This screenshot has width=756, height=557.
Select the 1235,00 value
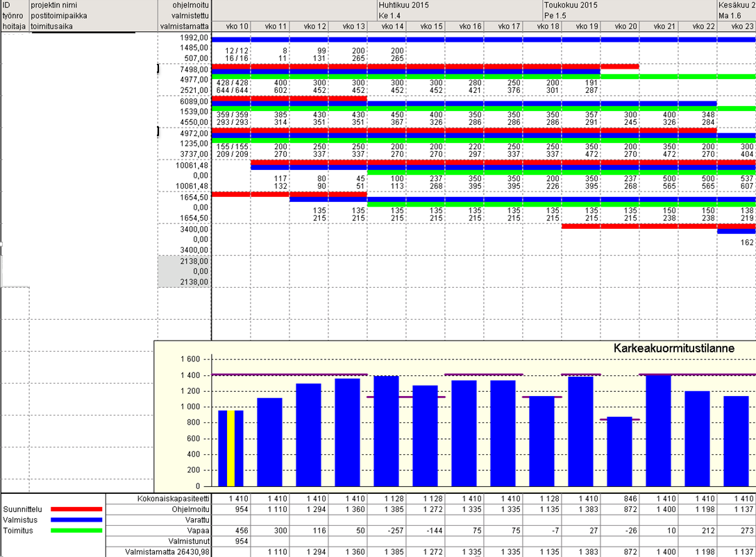point(194,144)
